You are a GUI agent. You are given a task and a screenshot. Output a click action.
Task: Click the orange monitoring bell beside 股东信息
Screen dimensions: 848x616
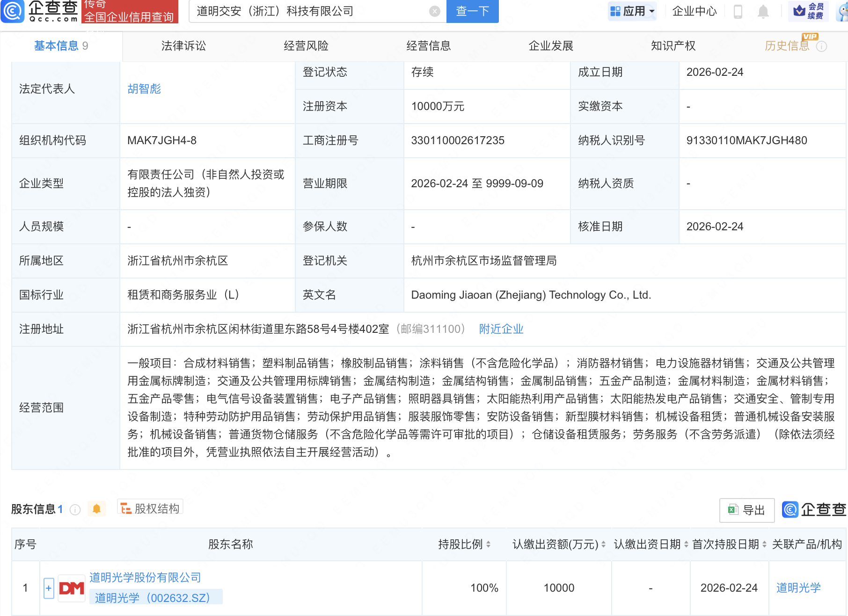point(97,508)
